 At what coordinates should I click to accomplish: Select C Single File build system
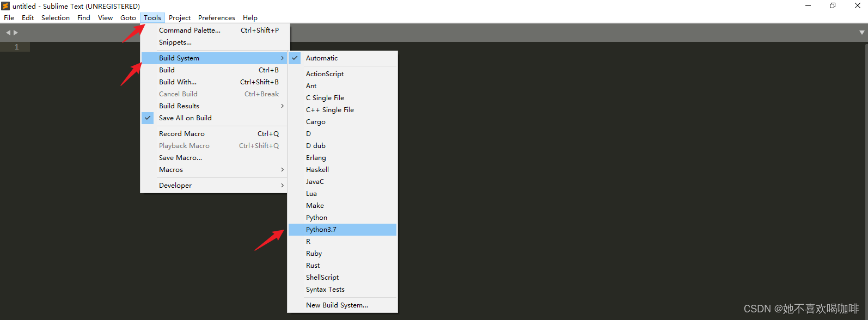(343, 97)
